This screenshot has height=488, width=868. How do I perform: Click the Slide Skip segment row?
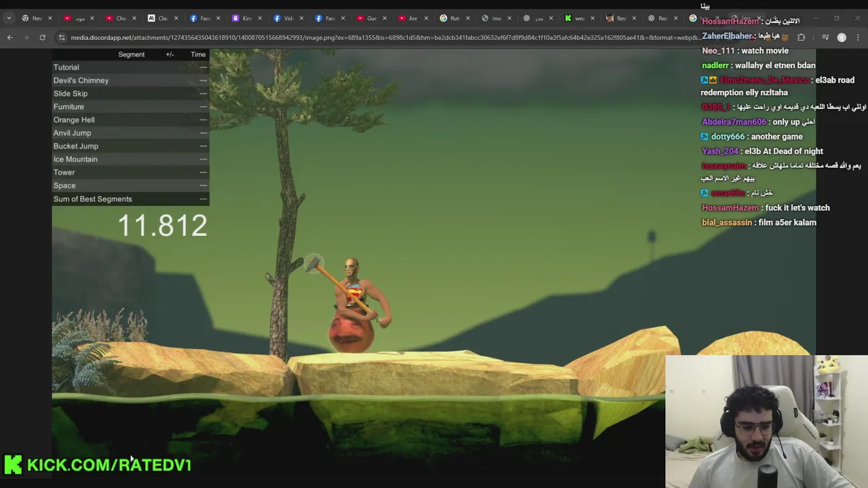click(130, 94)
